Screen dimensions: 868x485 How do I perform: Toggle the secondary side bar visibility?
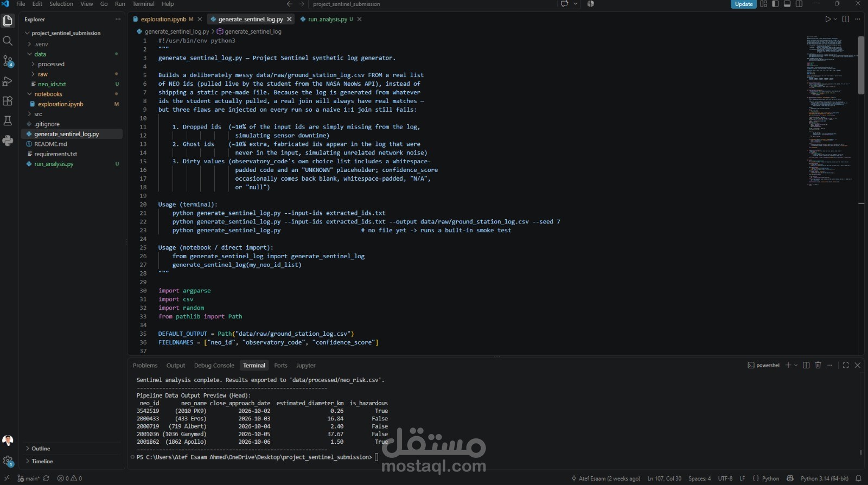(799, 4)
